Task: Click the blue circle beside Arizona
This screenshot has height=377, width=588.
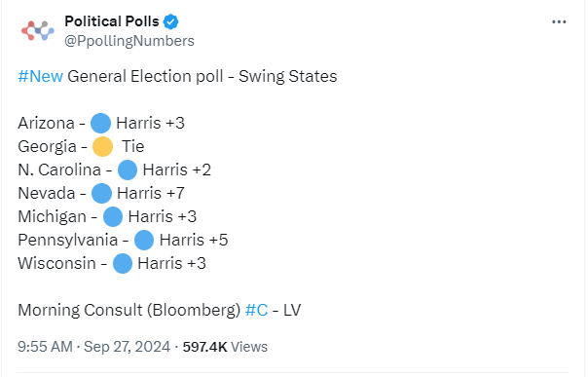Action: click(x=100, y=123)
